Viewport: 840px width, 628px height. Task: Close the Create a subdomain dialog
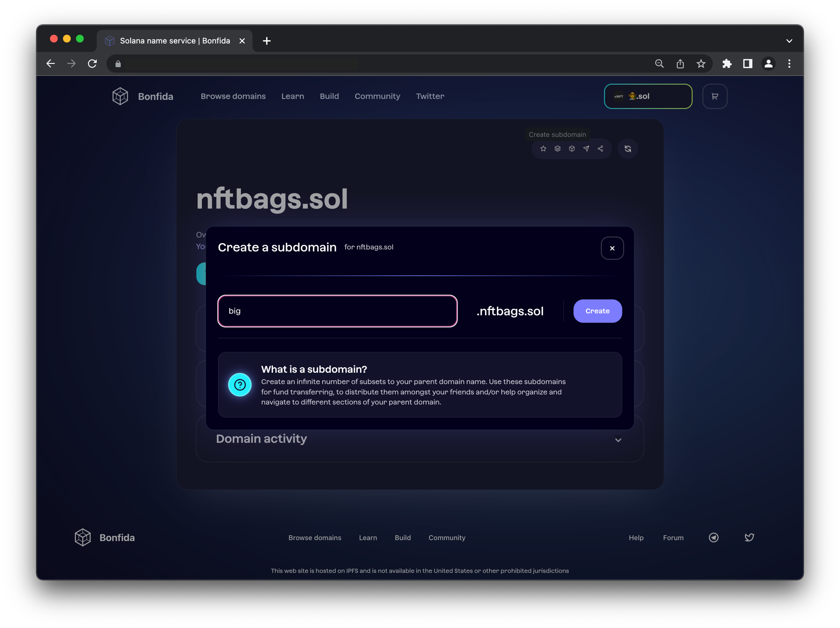click(612, 248)
